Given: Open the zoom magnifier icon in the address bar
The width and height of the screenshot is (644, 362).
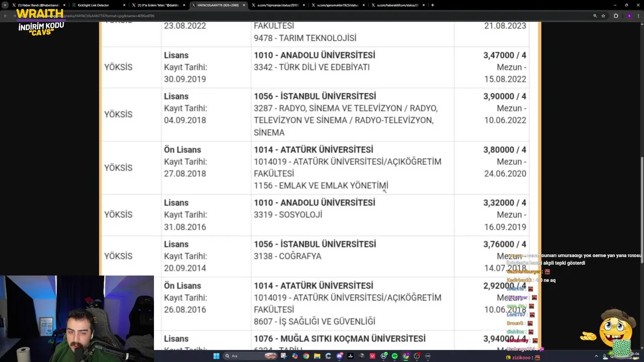Looking at the screenshot, I should 595,16.
